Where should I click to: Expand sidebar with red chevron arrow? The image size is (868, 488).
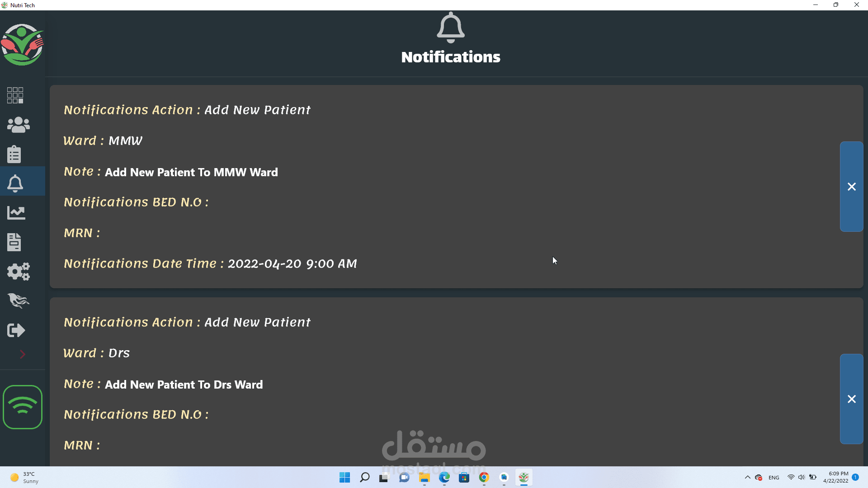pyautogui.click(x=22, y=354)
